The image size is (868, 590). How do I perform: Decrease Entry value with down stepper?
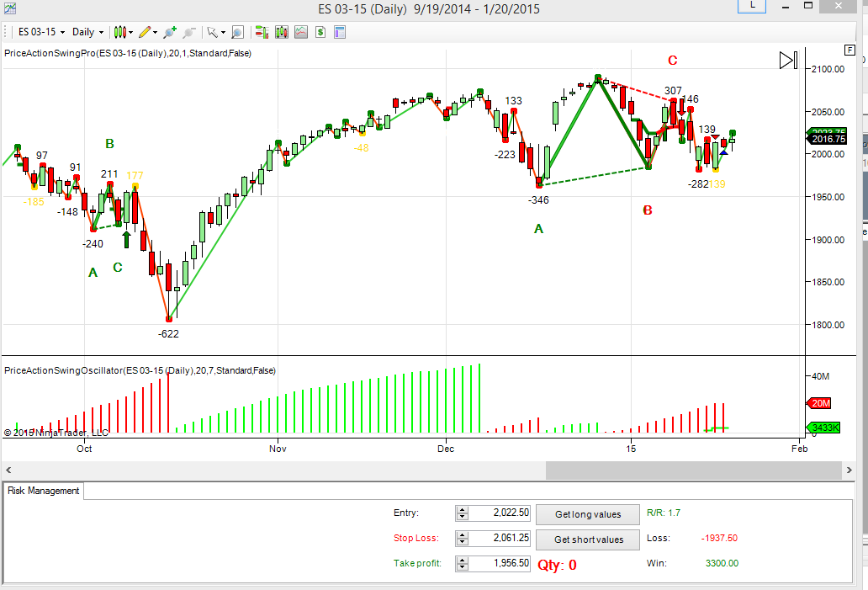(463, 517)
